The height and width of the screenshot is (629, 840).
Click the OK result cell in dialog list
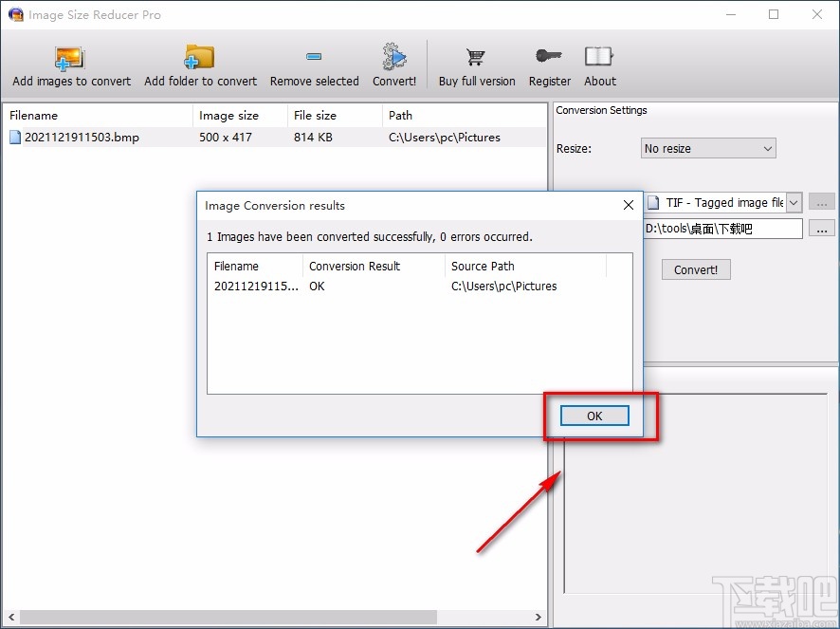[x=318, y=287]
